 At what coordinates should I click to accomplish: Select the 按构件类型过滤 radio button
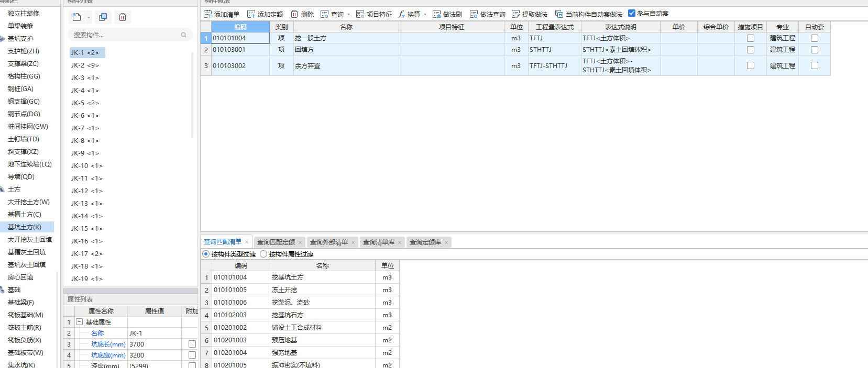coord(206,254)
